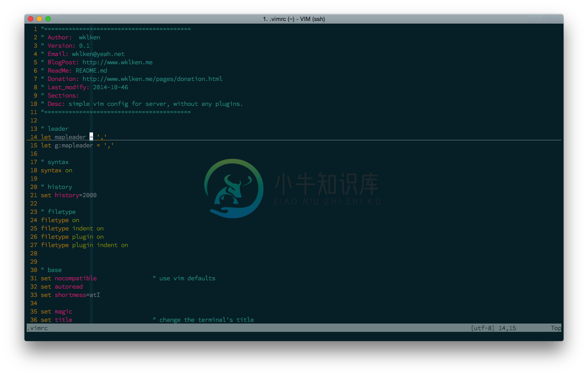
Task: Click the "change the terminal's title" comment
Action: (207, 320)
